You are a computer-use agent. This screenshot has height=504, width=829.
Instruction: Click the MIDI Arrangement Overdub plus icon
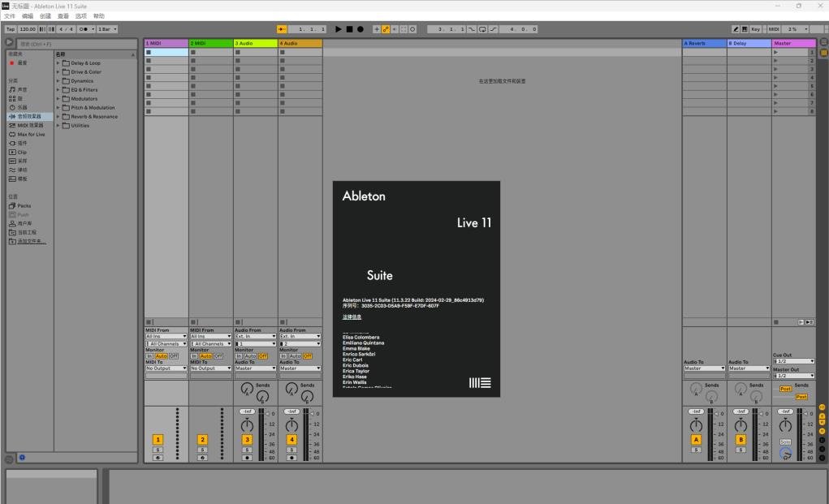tap(377, 29)
